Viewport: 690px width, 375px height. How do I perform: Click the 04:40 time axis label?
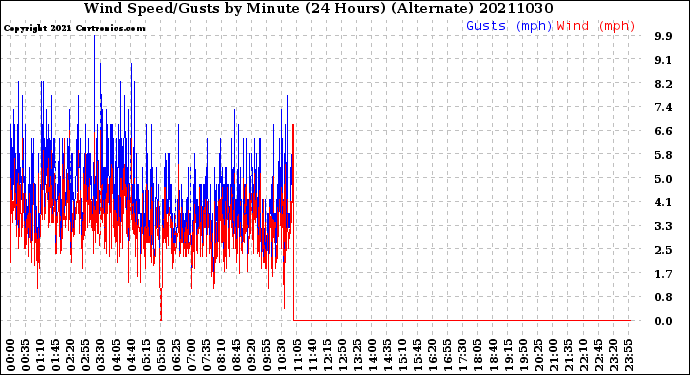coord(131,355)
